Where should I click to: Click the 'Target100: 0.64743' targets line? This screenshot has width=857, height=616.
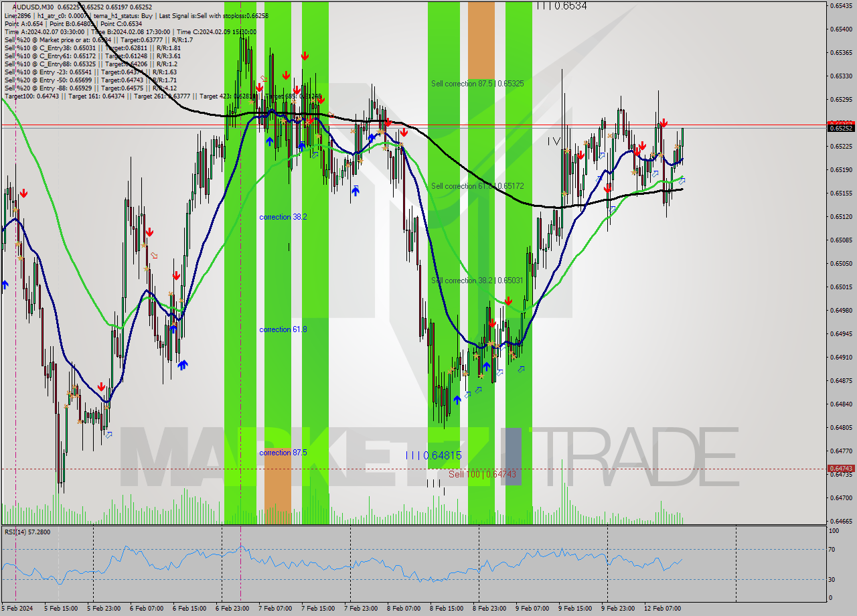click(x=162, y=96)
